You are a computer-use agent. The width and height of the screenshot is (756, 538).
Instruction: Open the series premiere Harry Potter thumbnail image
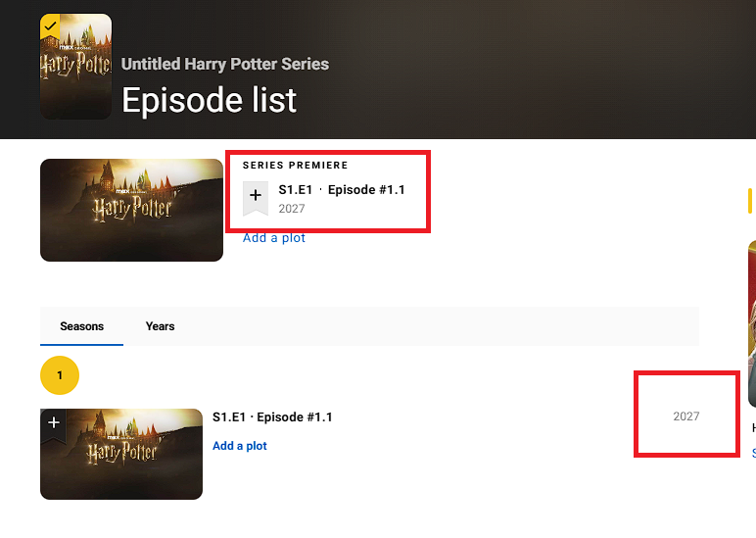click(131, 210)
